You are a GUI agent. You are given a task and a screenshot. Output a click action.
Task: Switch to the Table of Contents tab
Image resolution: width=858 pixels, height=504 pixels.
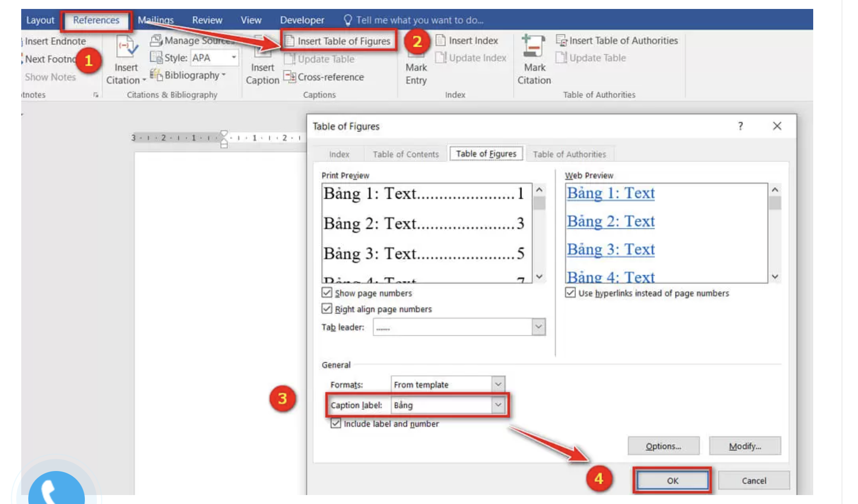pyautogui.click(x=405, y=154)
